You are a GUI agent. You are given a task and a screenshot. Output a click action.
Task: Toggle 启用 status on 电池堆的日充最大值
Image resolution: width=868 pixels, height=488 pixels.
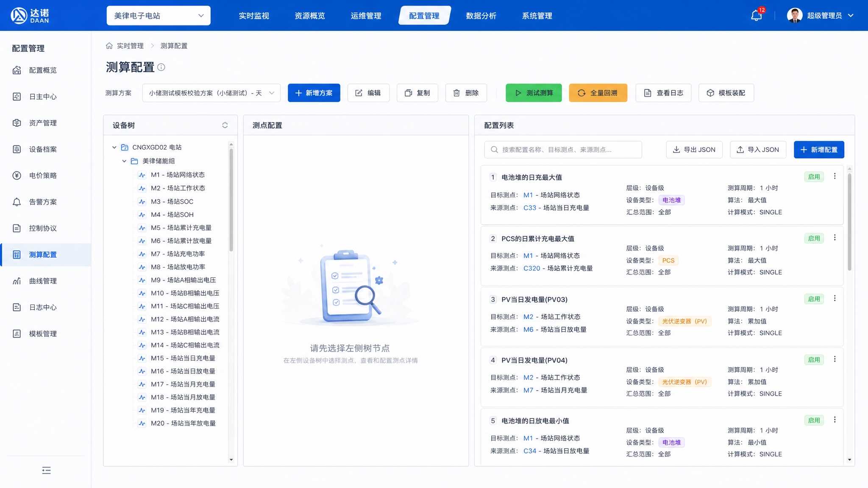(814, 177)
